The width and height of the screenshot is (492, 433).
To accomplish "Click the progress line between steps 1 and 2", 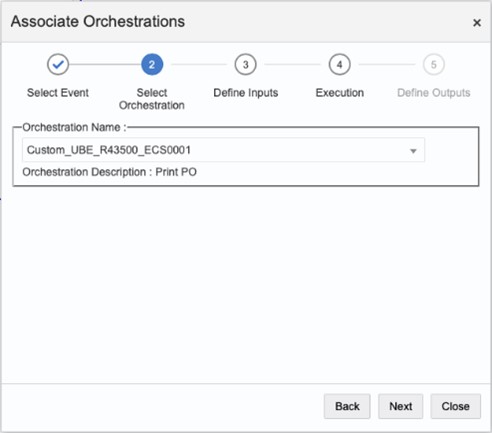I will (x=105, y=64).
